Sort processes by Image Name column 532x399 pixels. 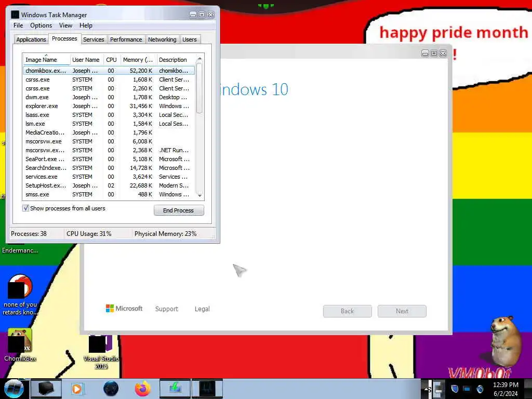(46, 60)
